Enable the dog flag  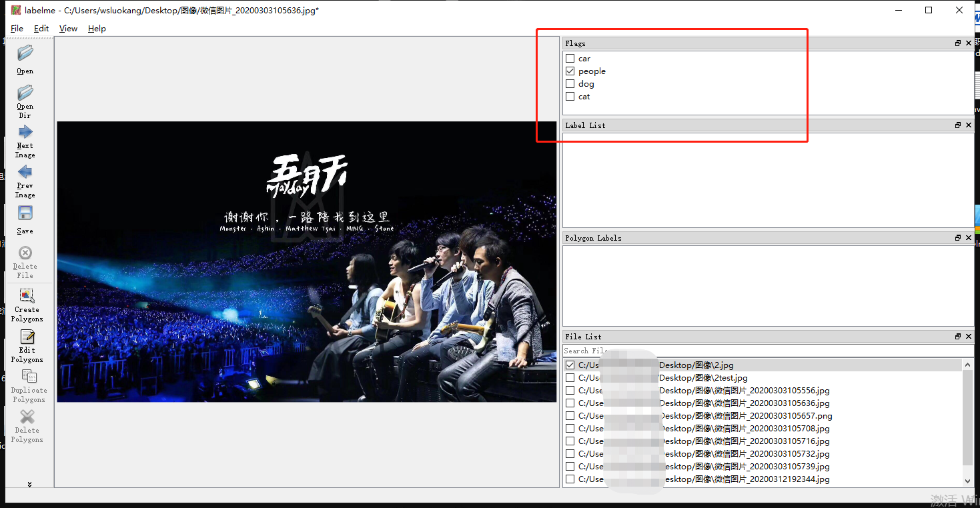[x=572, y=83]
